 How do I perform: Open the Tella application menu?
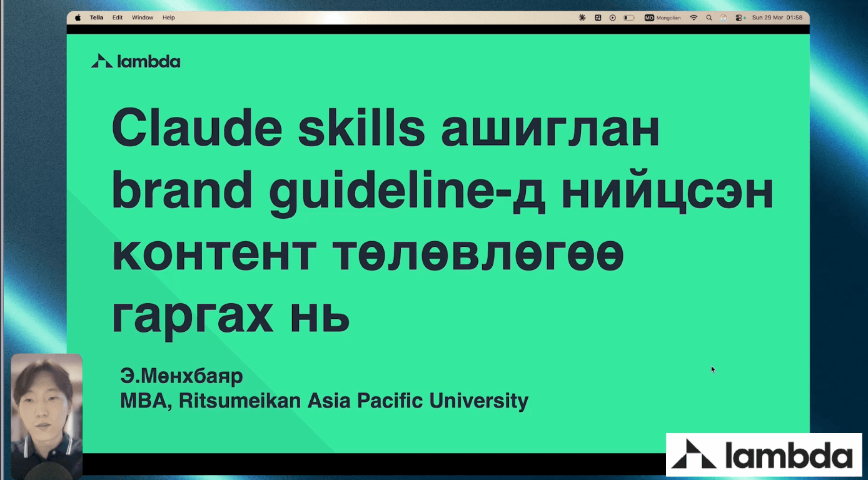pos(96,17)
